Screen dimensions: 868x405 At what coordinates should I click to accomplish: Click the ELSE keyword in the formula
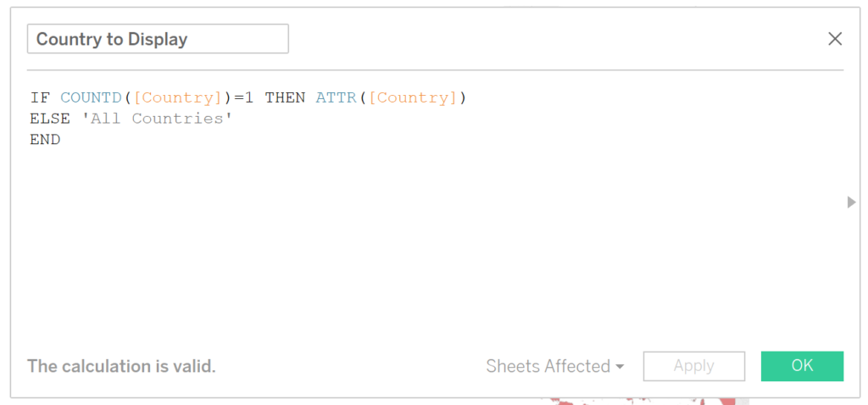click(x=50, y=119)
